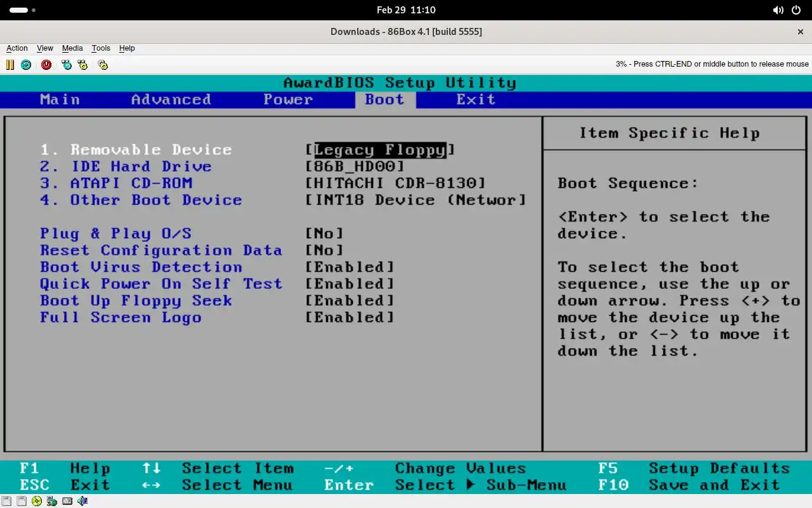The width and height of the screenshot is (812, 508).
Task: Click the teal hard reset icon
Action: [26, 64]
